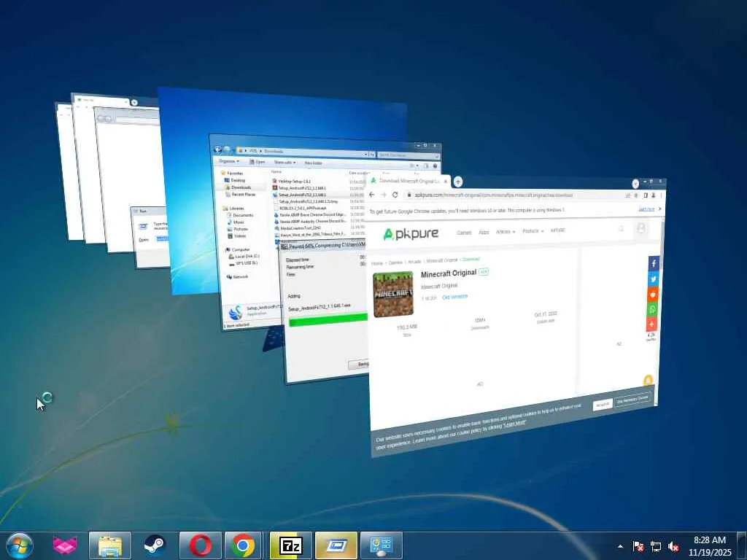747x560 pixels.
Task: Open Windows Explorer from the taskbar
Action: point(110,545)
